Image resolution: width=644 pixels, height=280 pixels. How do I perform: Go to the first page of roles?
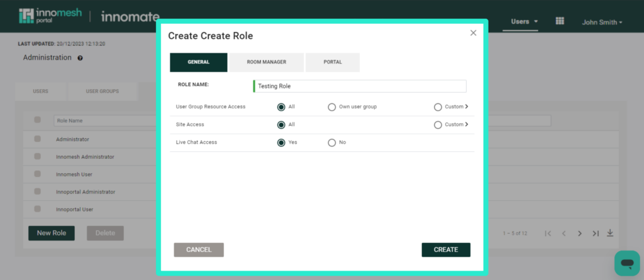point(548,234)
